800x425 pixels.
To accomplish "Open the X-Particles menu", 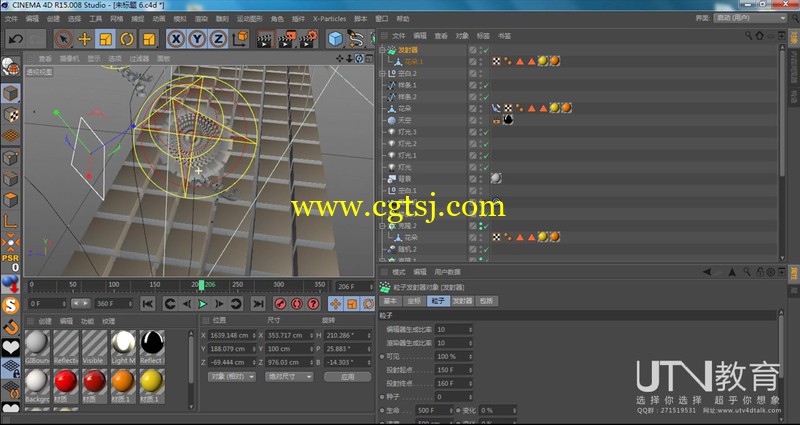I will tap(330, 19).
